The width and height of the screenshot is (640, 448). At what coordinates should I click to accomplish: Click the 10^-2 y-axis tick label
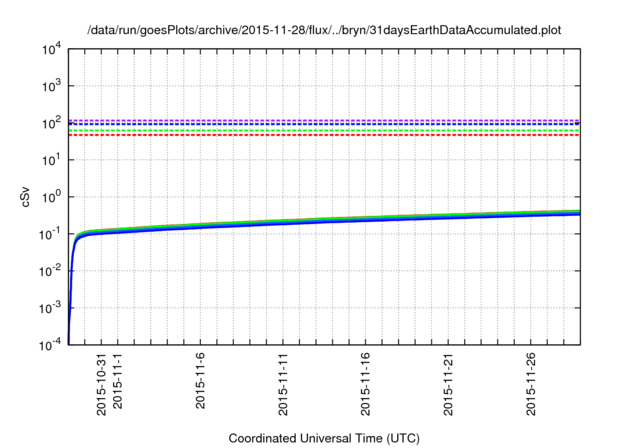50,271
